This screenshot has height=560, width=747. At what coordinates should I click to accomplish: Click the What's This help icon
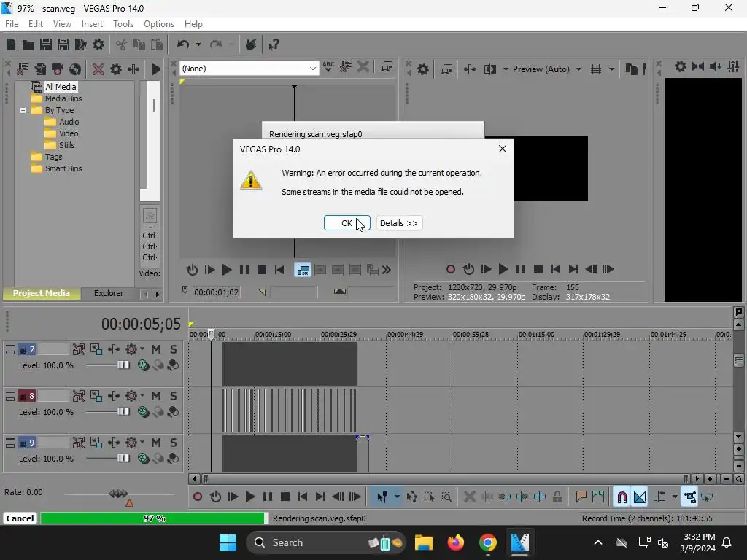[x=274, y=44]
